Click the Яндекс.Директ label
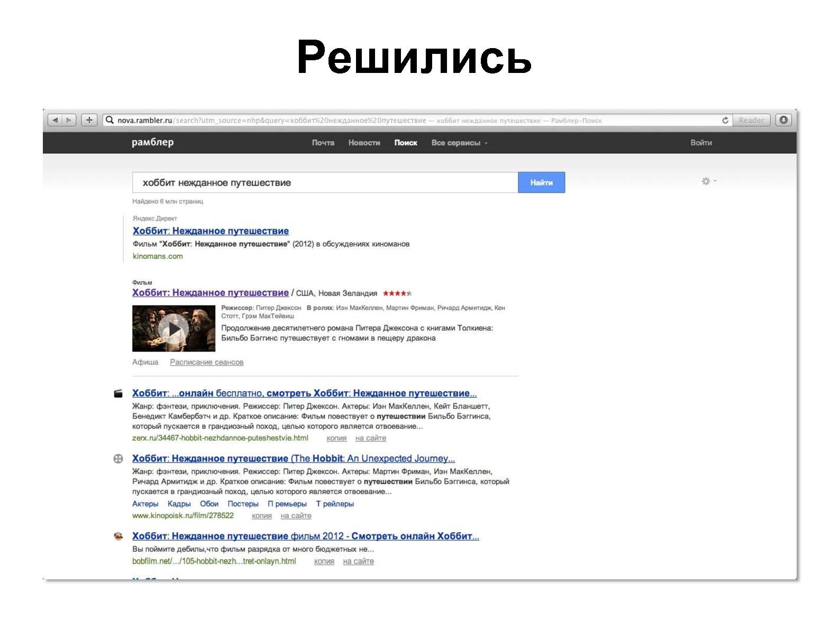 pyautogui.click(x=154, y=218)
